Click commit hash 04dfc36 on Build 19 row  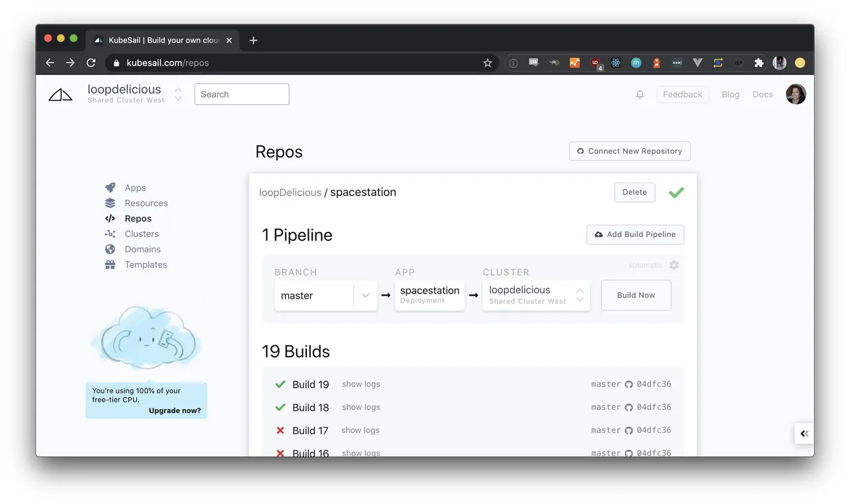point(654,384)
